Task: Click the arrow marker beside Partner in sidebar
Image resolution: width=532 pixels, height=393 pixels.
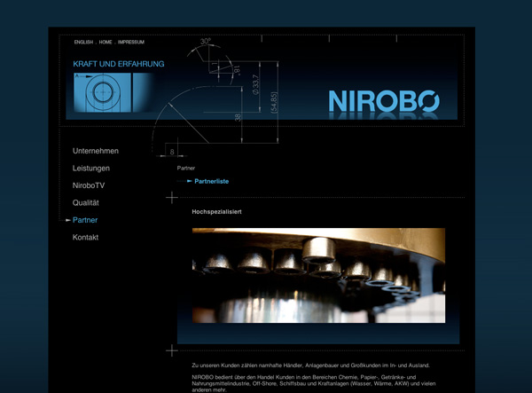Action: (x=67, y=220)
